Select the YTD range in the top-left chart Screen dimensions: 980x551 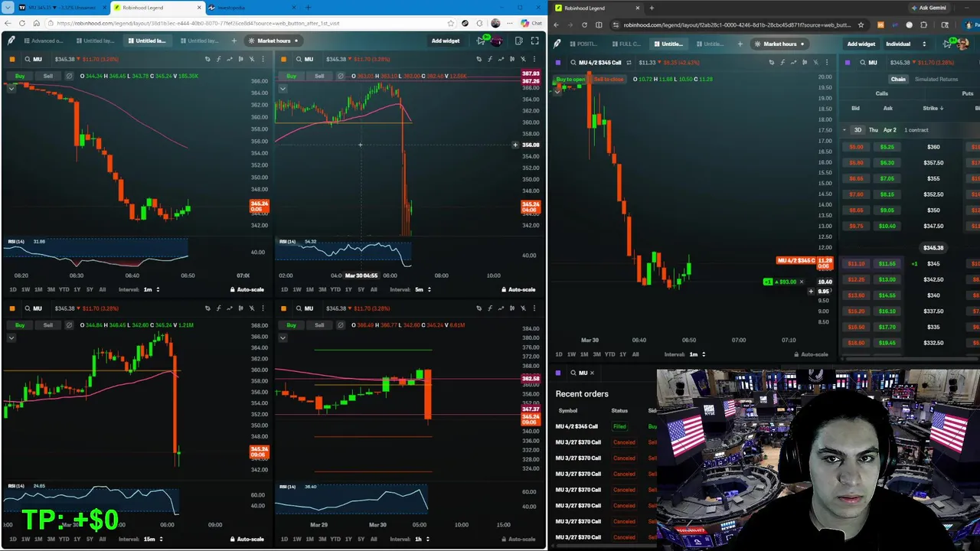point(64,289)
